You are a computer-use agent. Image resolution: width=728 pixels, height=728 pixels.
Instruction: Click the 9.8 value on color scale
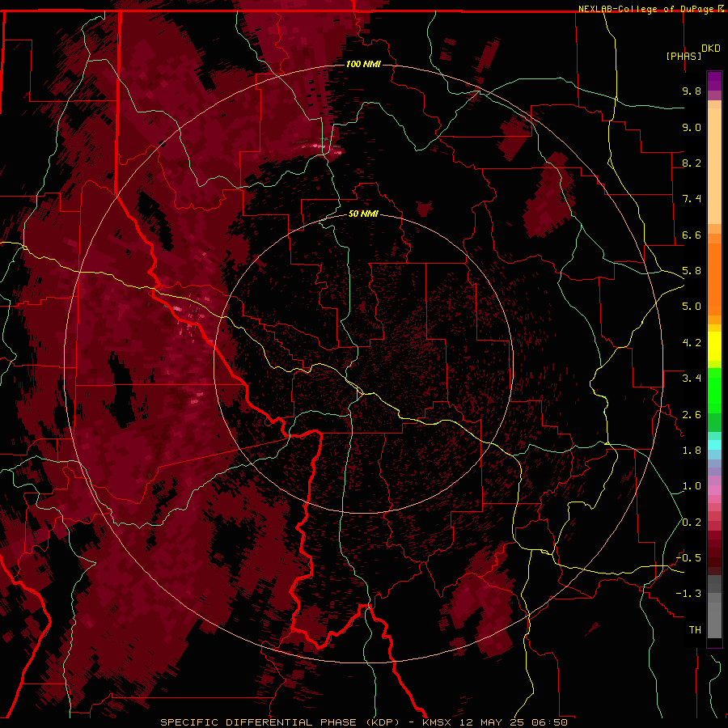point(692,91)
